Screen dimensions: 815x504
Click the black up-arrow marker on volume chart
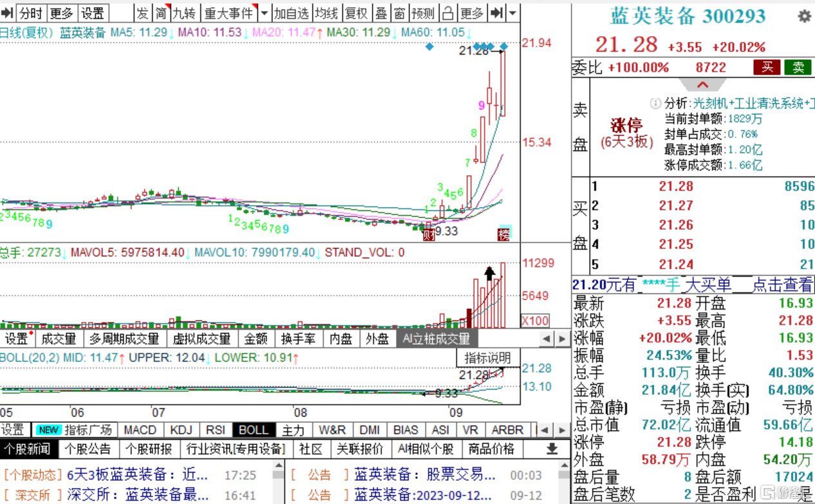point(489,274)
